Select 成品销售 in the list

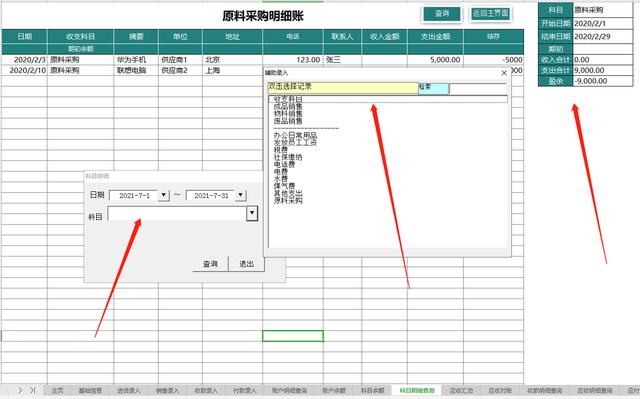288,106
